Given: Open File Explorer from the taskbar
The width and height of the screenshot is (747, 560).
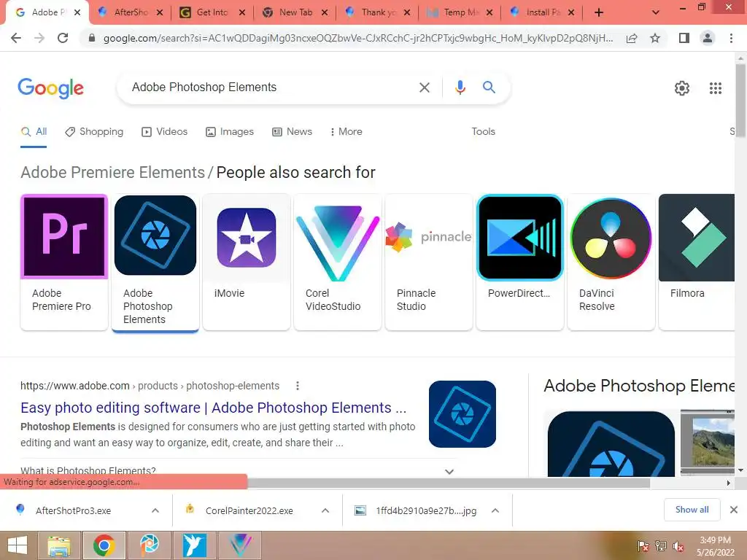Looking at the screenshot, I should [x=59, y=545].
